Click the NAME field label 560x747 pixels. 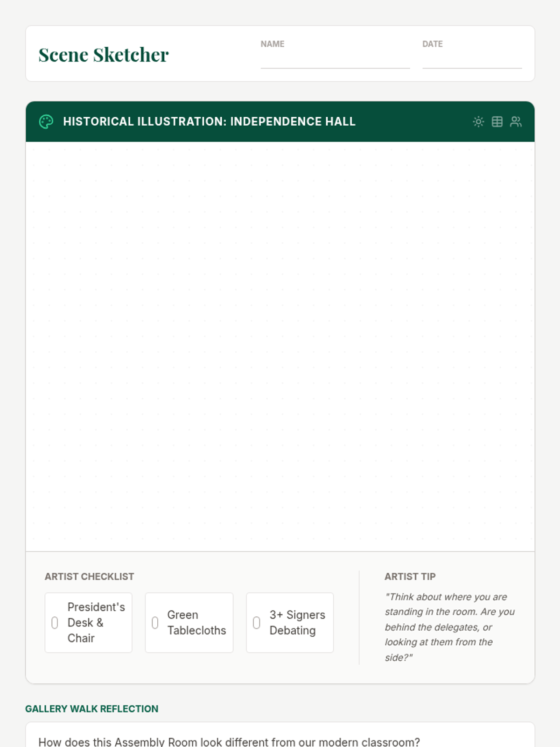tap(273, 44)
